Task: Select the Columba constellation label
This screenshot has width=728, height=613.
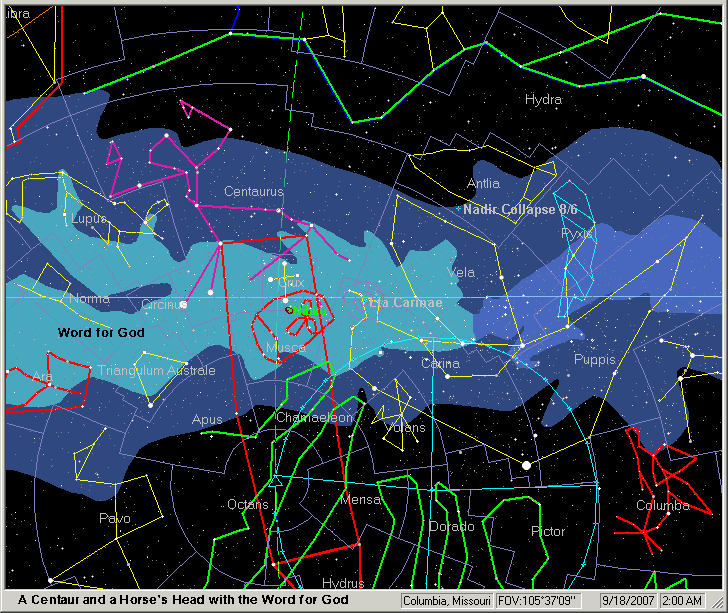Action: click(x=662, y=506)
